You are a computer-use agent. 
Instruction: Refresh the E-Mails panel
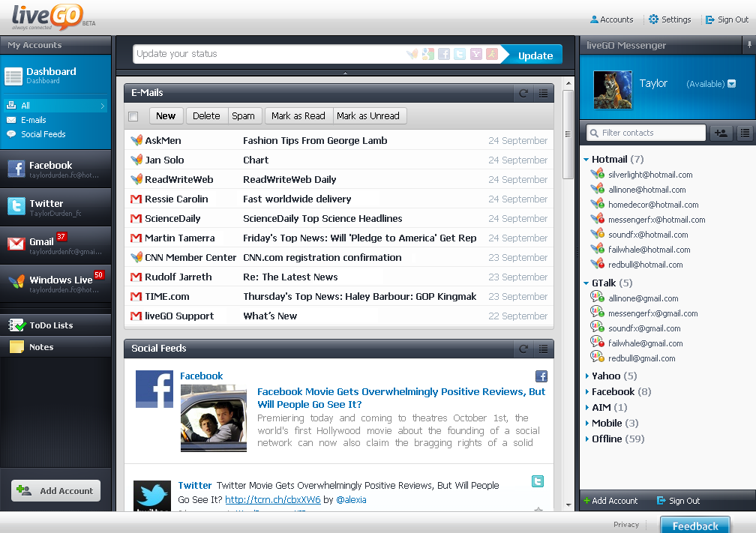click(x=523, y=93)
